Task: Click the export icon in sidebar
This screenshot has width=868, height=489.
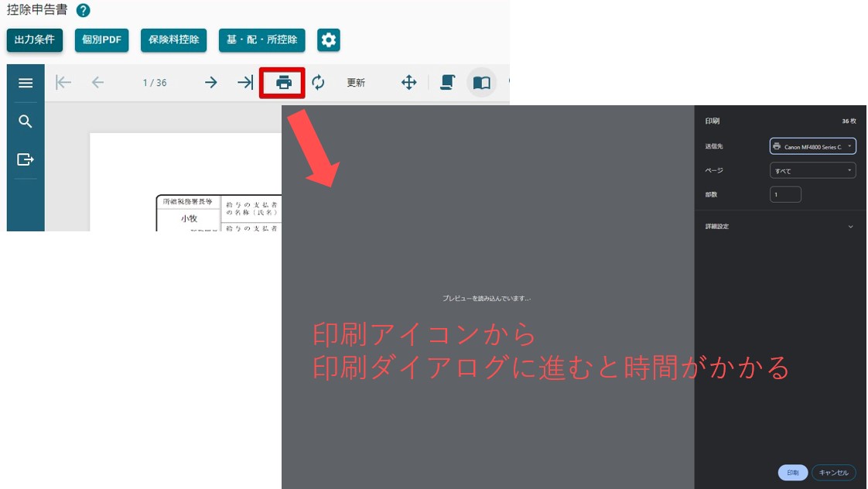Action: pyautogui.click(x=26, y=159)
